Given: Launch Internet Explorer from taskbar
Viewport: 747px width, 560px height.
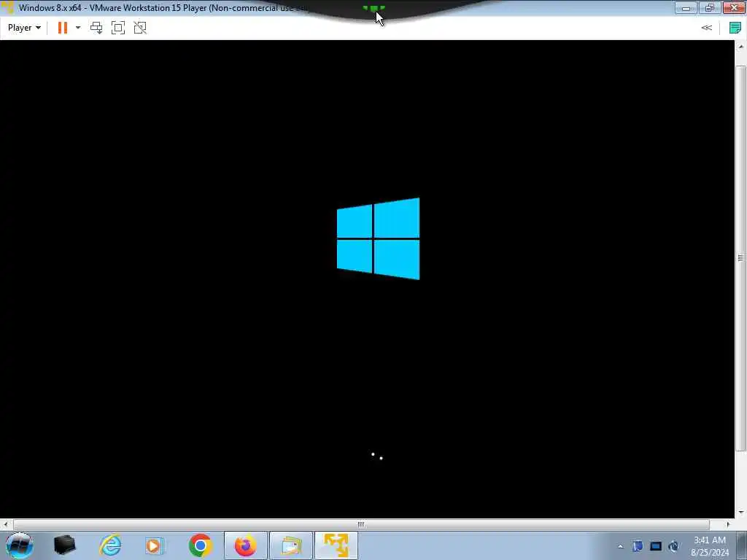Looking at the screenshot, I should click(110, 545).
